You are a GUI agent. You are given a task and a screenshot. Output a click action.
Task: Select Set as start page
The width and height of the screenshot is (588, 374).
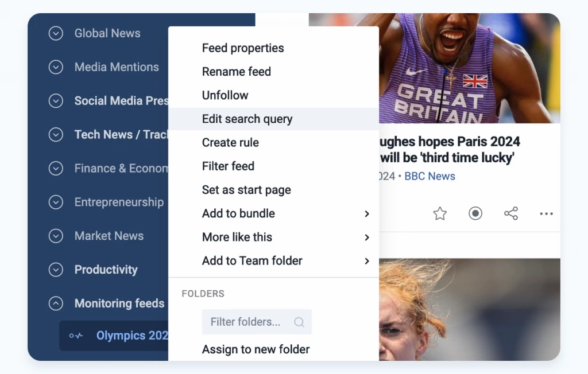[x=247, y=190]
